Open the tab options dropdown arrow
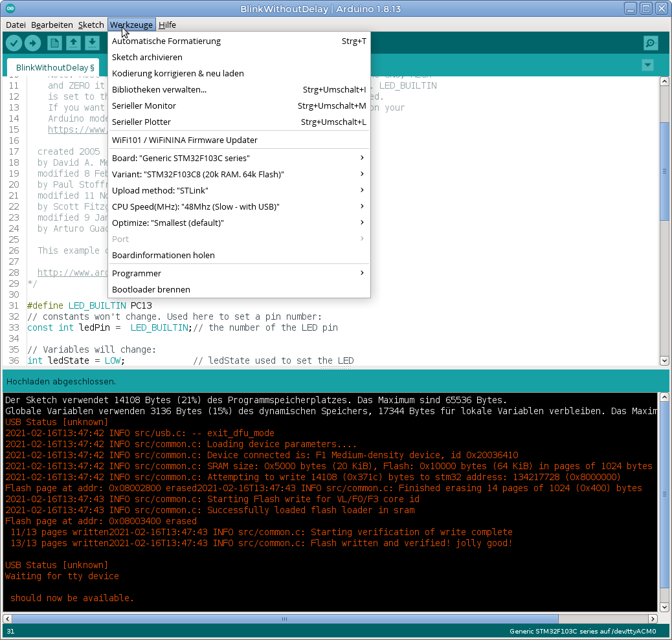672x640 pixels. 647,65
